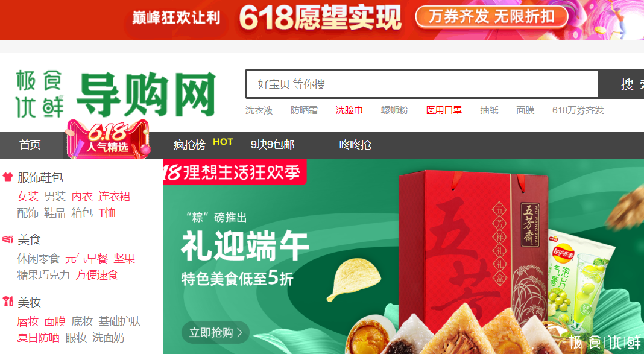
Task: Click the arrow in 立即抢购 banner button
Action: pos(240,332)
